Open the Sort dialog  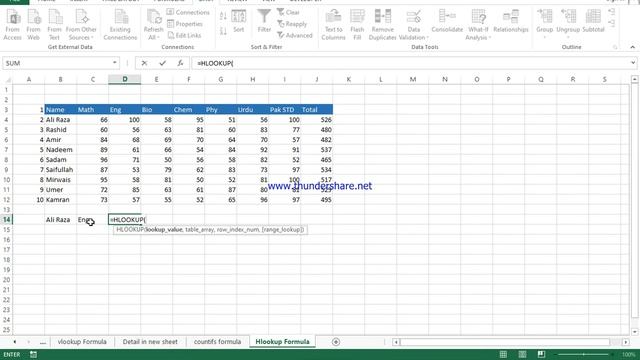point(239,21)
